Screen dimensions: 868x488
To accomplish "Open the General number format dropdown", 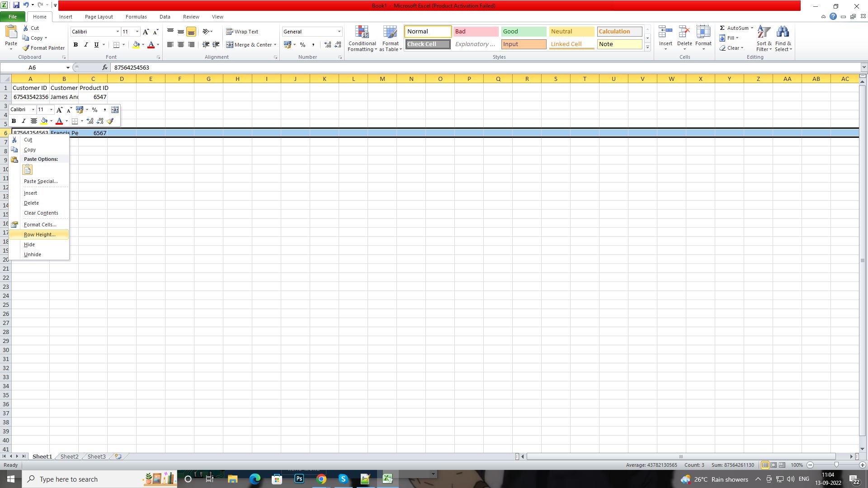I will 339,32.
